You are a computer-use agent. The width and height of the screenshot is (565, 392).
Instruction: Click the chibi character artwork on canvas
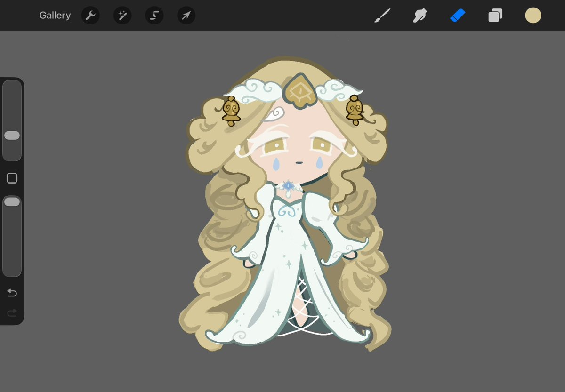click(285, 205)
